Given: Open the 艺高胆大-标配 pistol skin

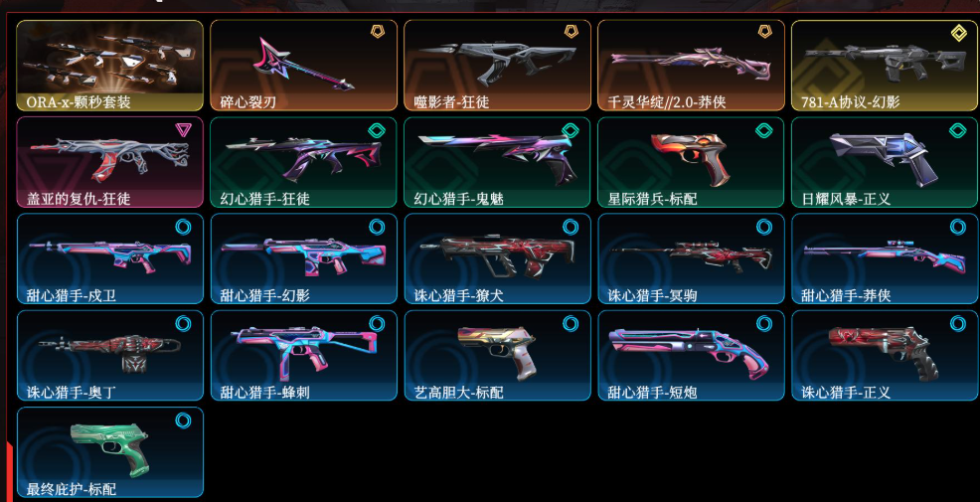Looking at the screenshot, I should click(x=498, y=356).
